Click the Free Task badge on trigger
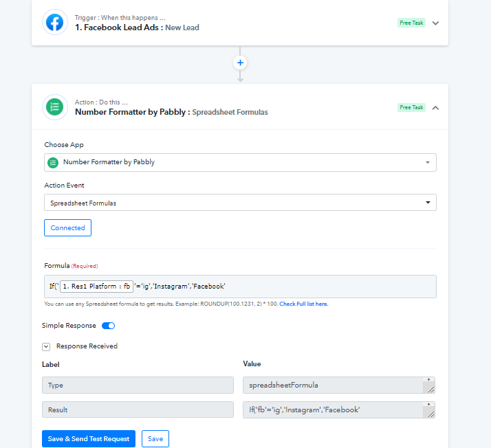The width and height of the screenshot is (491, 448). click(x=411, y=23)
